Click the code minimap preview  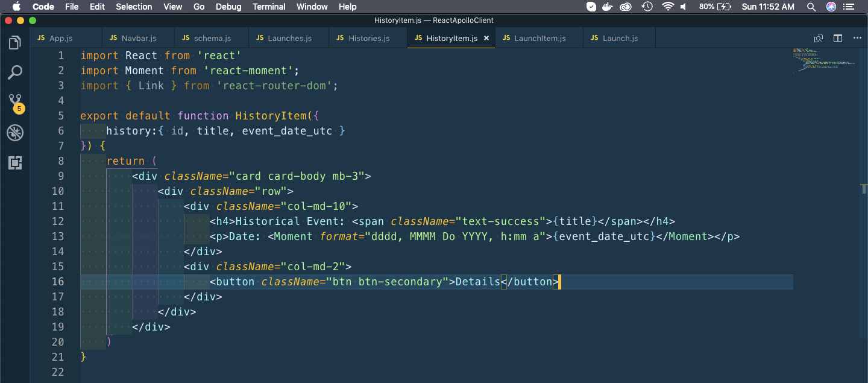(x=823, y=60)
